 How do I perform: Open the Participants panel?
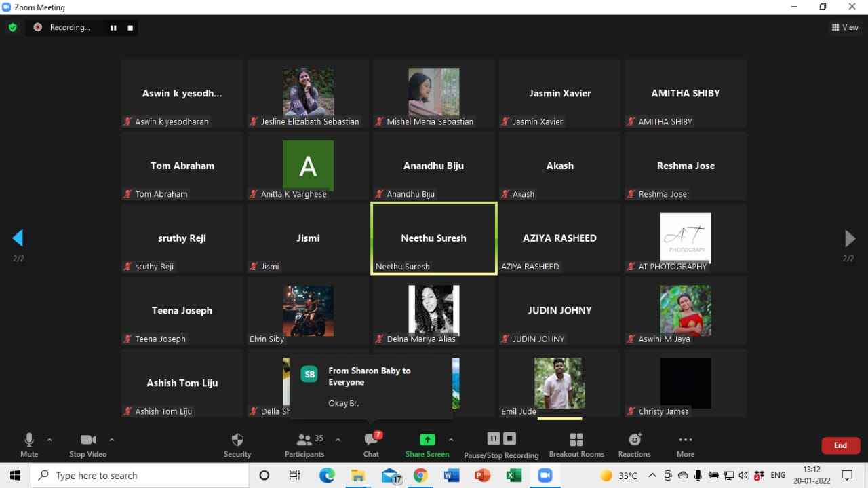coord(304,444)
